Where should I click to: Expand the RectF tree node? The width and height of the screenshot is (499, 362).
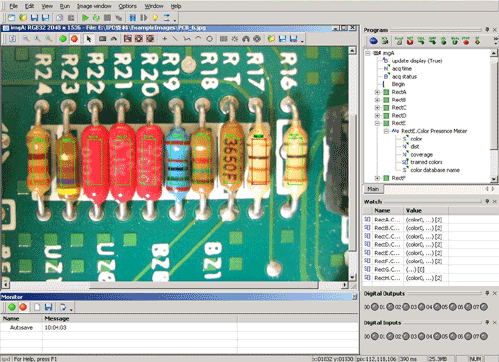point(377,178)
